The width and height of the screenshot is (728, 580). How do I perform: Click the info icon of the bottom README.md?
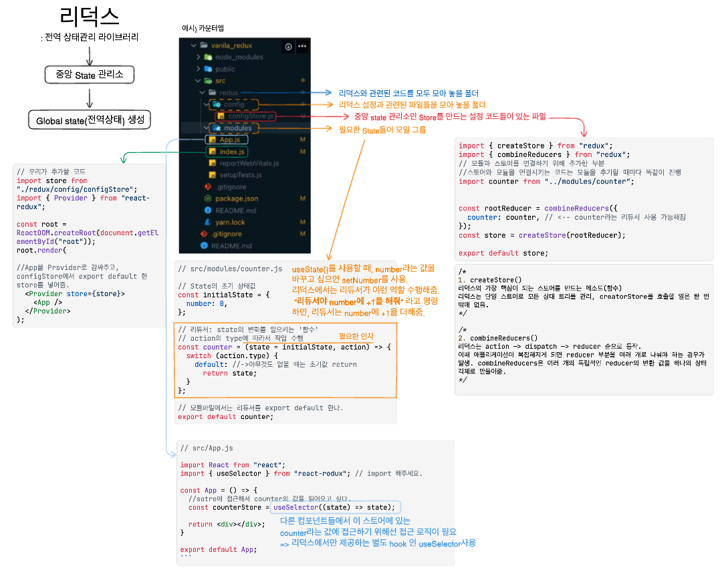click(204, 245)
